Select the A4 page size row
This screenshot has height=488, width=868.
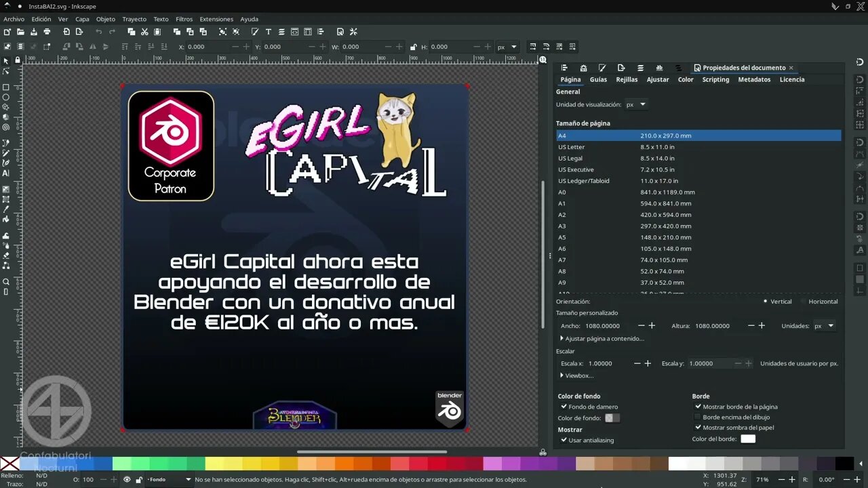coord(698,136)
